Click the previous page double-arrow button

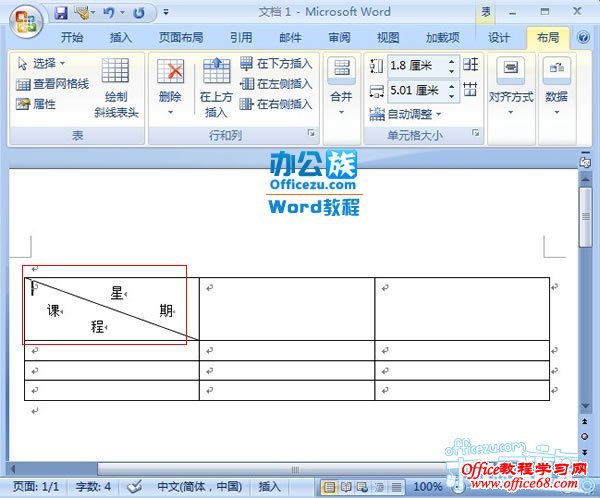[x=585, y=421]
